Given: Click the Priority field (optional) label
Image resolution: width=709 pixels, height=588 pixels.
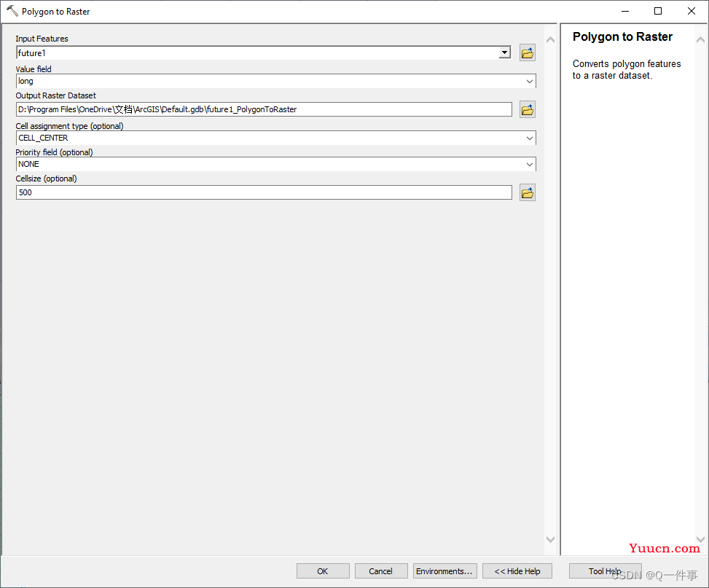Looking at the screenshot, I should (54, 152).
